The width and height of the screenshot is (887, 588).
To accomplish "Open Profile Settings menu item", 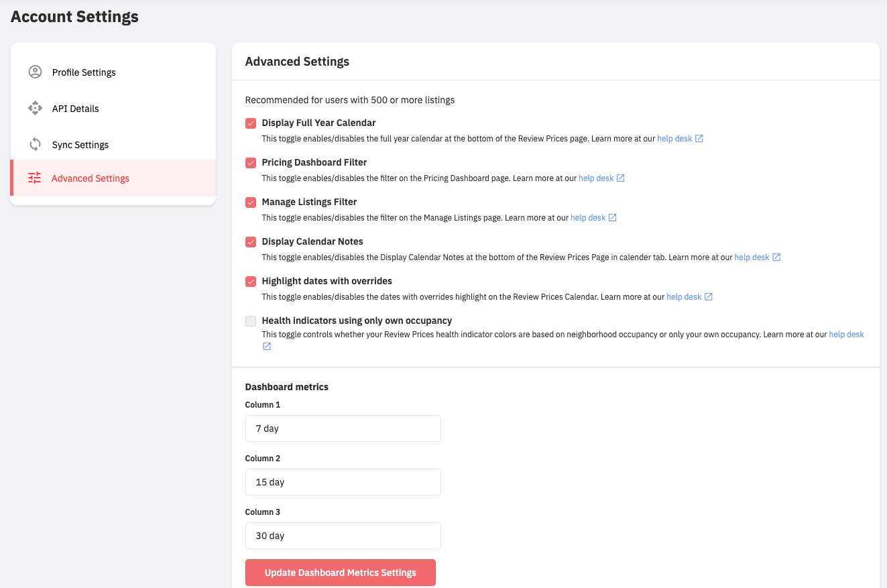I will point(113,72).
